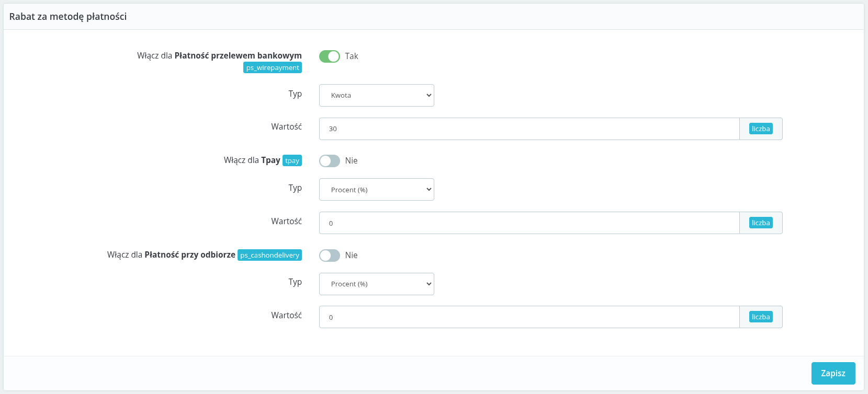The image size is (868, 394).
Task: Click liczba badge in Tpay value row
Action: tap(760, 223)
